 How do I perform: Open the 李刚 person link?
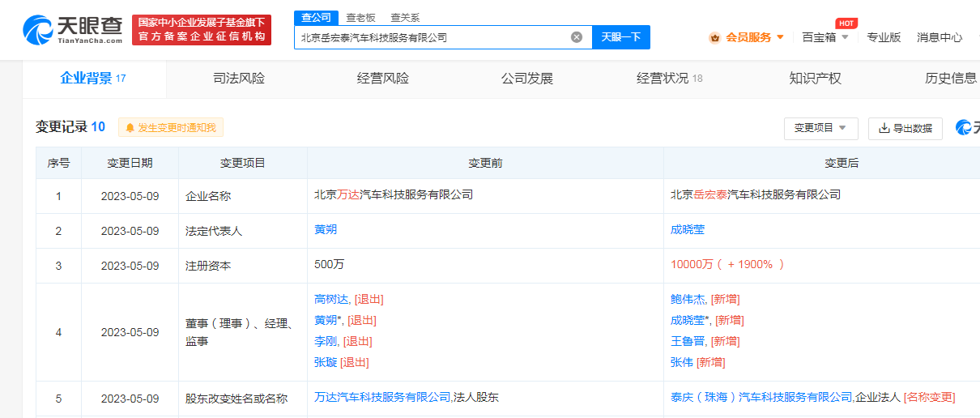pyautogui.click(x=326, y=342)
